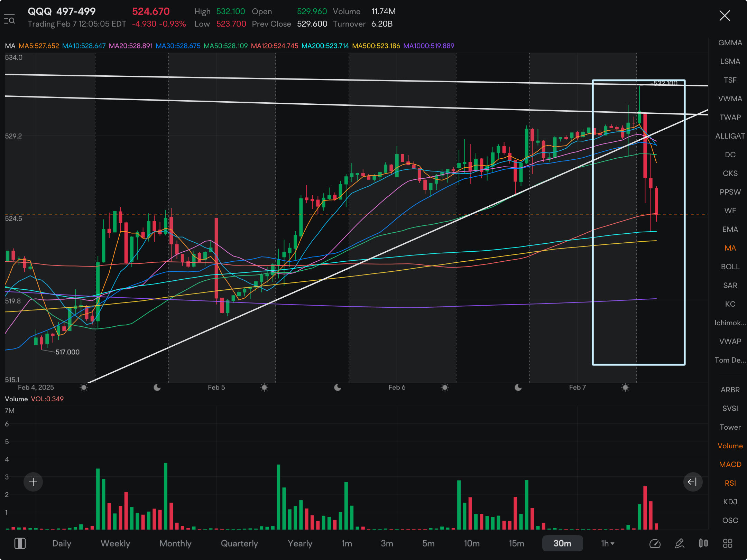
Task: Select the pencil drawing tool
Action: (x=679, y=543)
